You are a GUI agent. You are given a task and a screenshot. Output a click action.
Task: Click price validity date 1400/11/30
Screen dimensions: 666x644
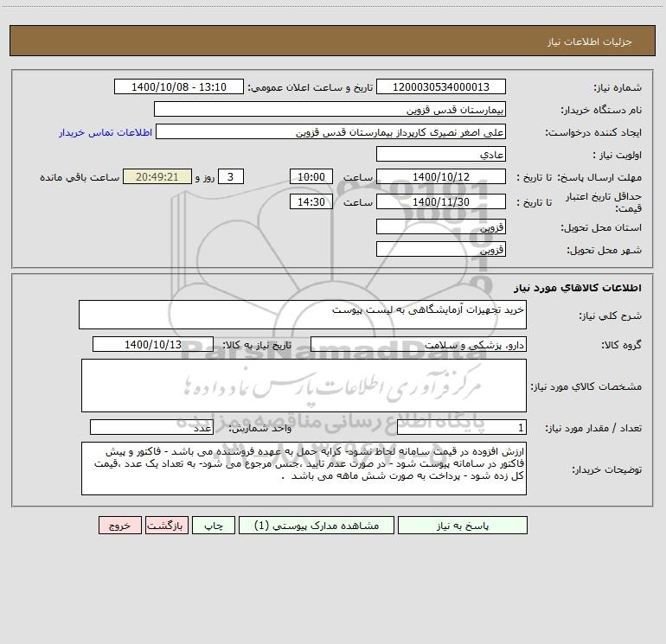point(441,201)
